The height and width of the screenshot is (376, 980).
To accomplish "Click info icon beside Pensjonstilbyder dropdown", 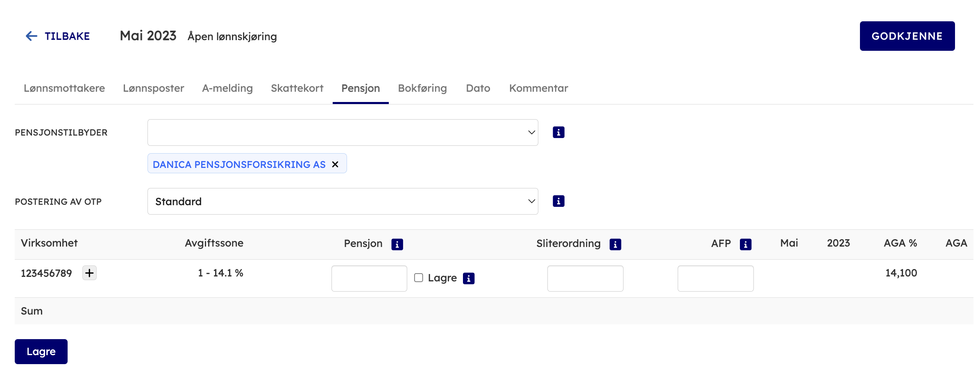I will (558, 132).
